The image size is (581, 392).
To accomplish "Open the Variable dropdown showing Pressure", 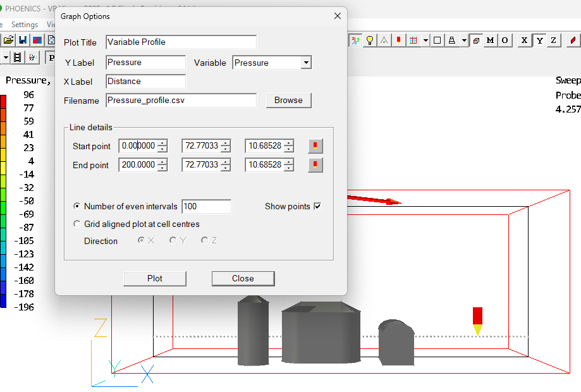I will 306,63.
